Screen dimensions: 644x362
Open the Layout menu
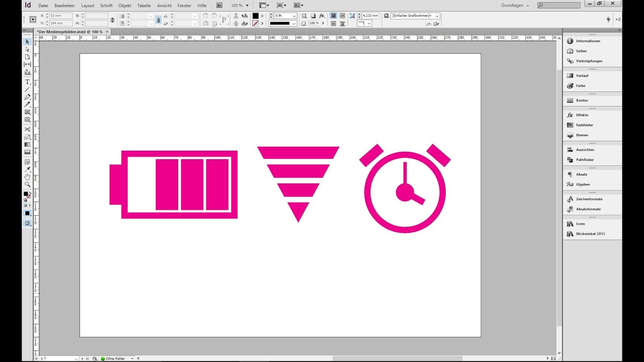click(88, 5)
